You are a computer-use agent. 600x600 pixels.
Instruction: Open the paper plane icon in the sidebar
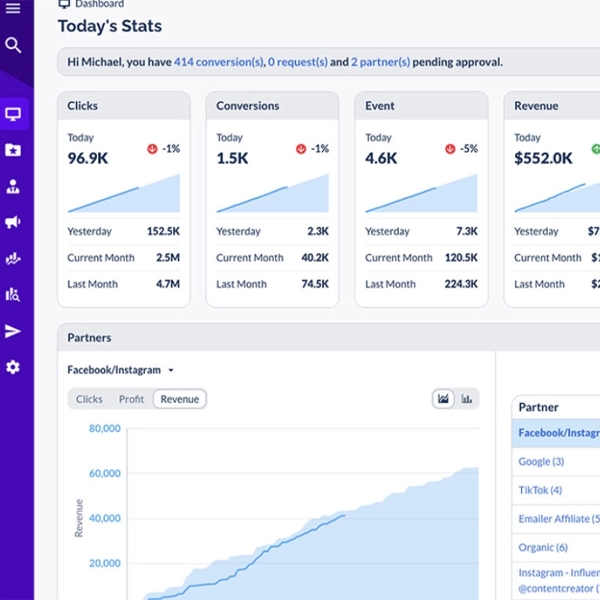tap(13, 331)
